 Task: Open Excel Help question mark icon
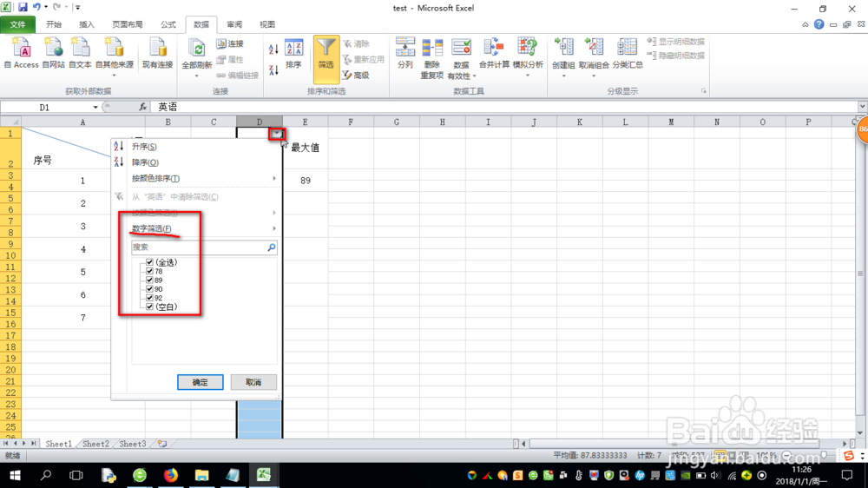pyautogui.click(x=819, y=24)
